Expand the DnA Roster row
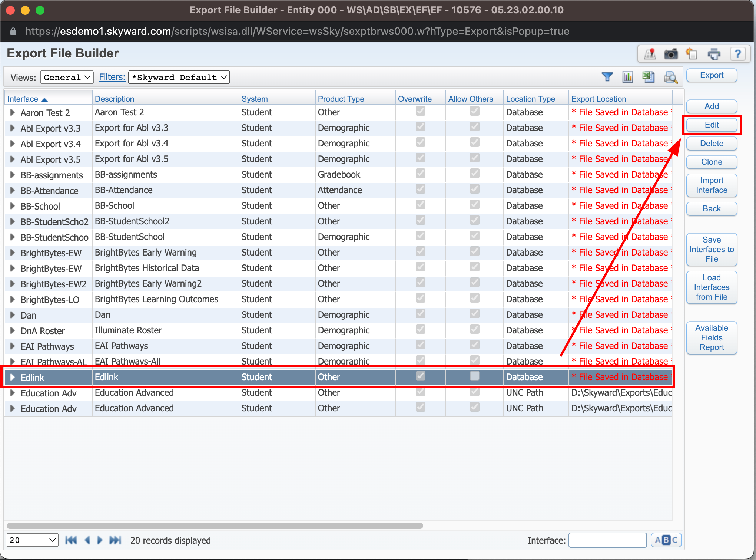 [x=12, y=330]
